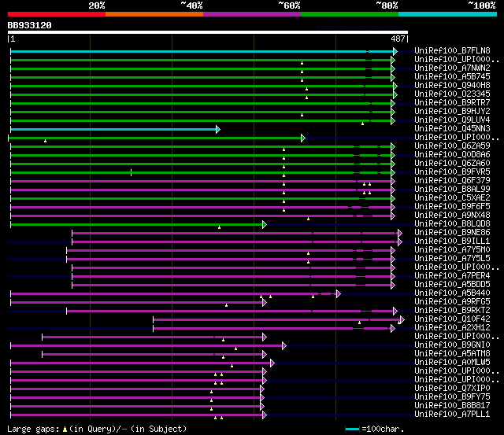Viewport: 504px width, 435px height.
Task: Click the UniRef100_Q7XIP0 label
Action: 452,389
